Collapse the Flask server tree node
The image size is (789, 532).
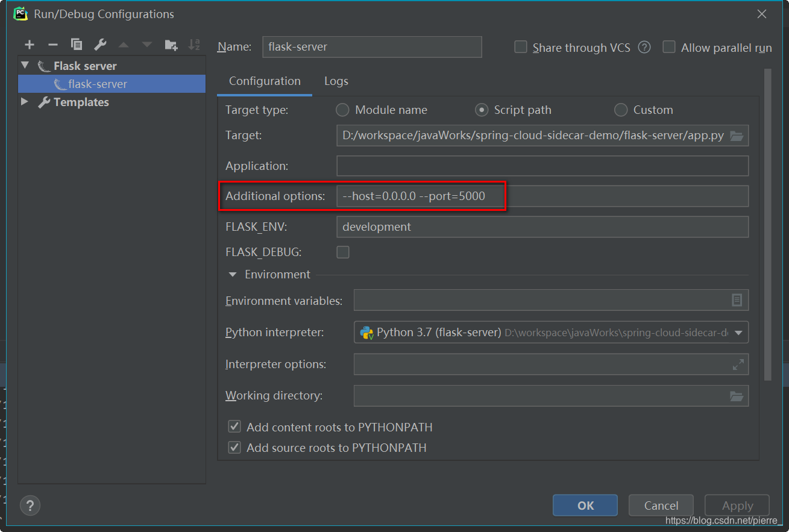pyautogui.click(x=25, y=65)
